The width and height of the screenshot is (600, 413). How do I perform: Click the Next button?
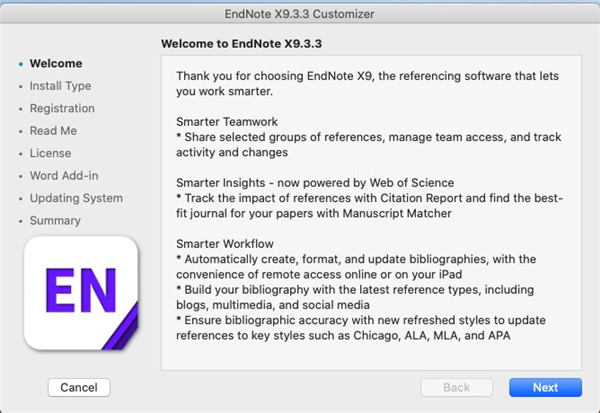(545, 387)
